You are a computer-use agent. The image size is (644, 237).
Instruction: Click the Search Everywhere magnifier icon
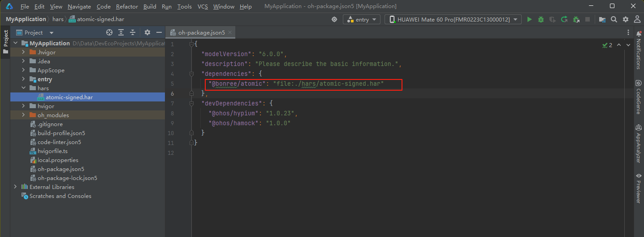pyautogui.click(x=614, y=19)
